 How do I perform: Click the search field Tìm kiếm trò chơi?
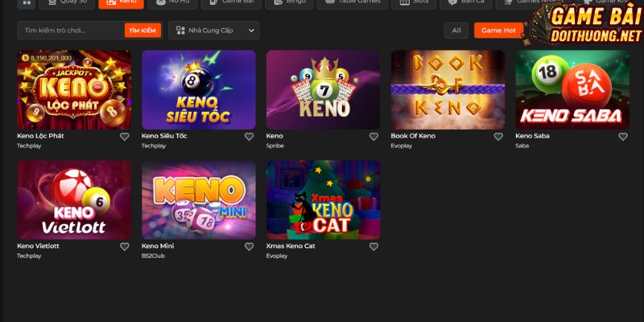71,31
